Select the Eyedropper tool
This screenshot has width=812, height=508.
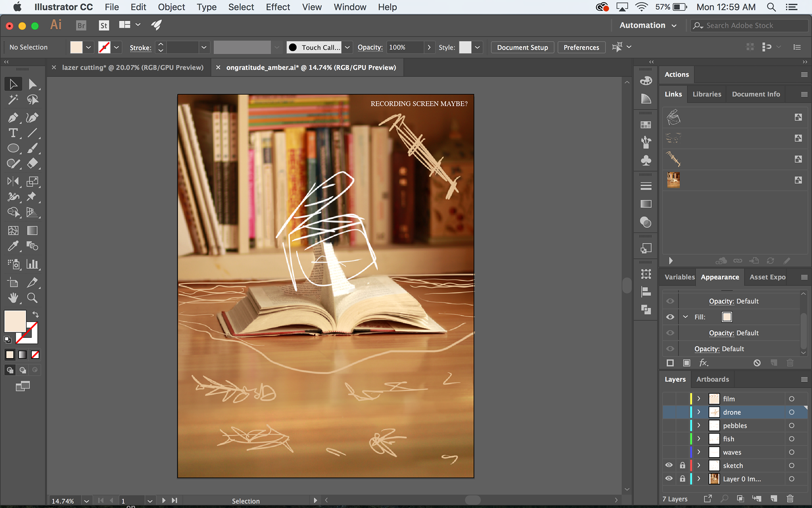[x=13, y=246]
